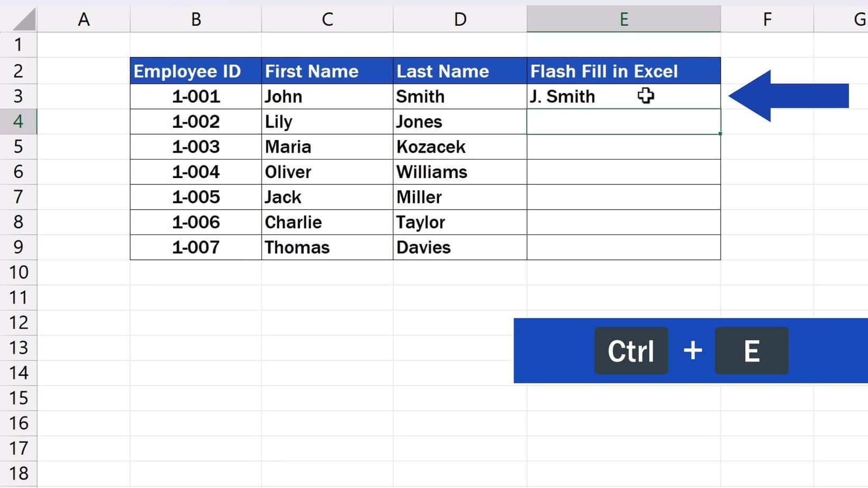Select last name cell Davies

tap(460, 247)
